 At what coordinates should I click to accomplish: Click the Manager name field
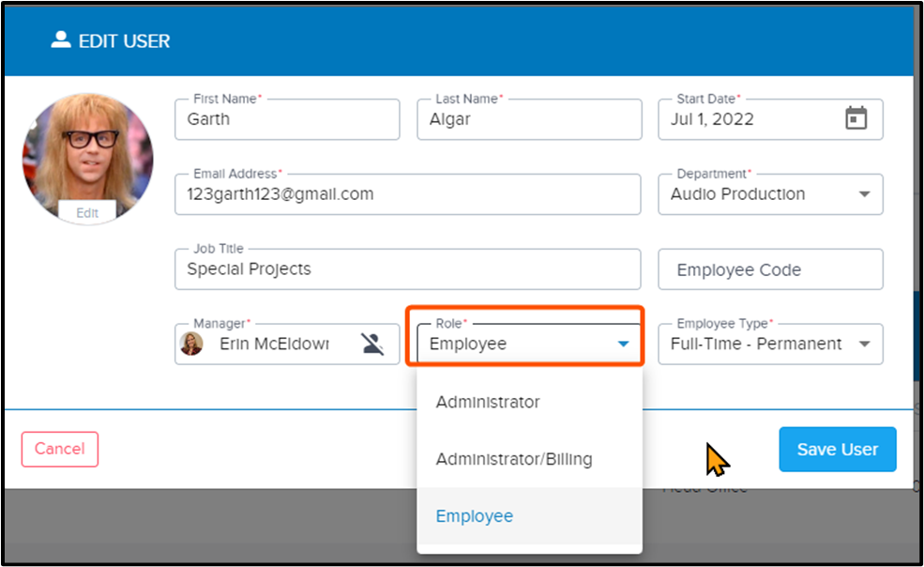coord(275,344)
